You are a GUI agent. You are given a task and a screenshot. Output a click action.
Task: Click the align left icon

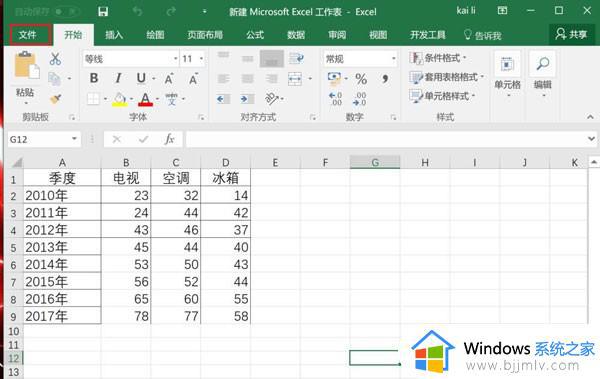coord(223,79)
